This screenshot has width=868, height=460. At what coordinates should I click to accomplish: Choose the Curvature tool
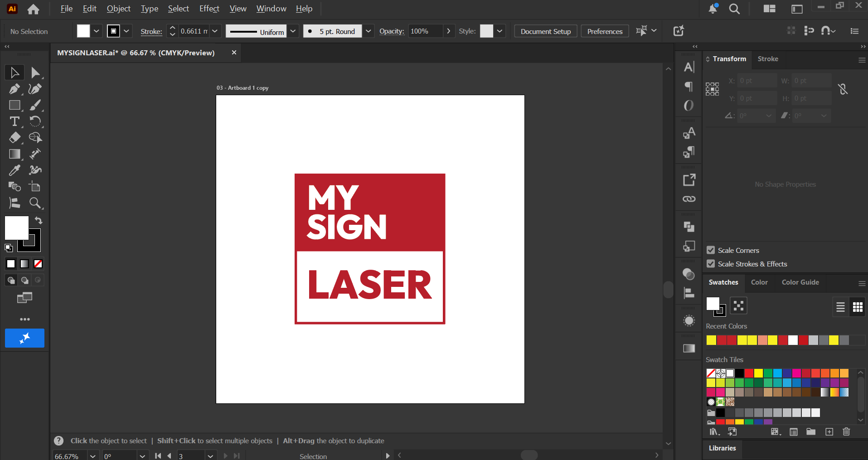[x=35, y=89]
